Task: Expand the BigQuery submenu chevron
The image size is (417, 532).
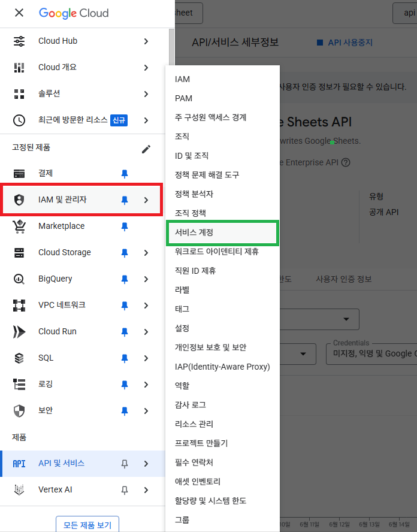Action: (146, 279)
